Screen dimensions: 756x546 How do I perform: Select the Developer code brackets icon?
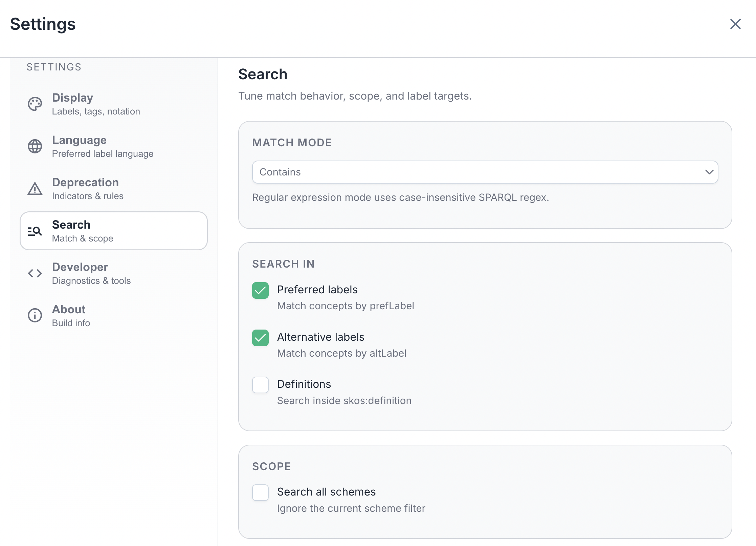click(x=34, y=273)
